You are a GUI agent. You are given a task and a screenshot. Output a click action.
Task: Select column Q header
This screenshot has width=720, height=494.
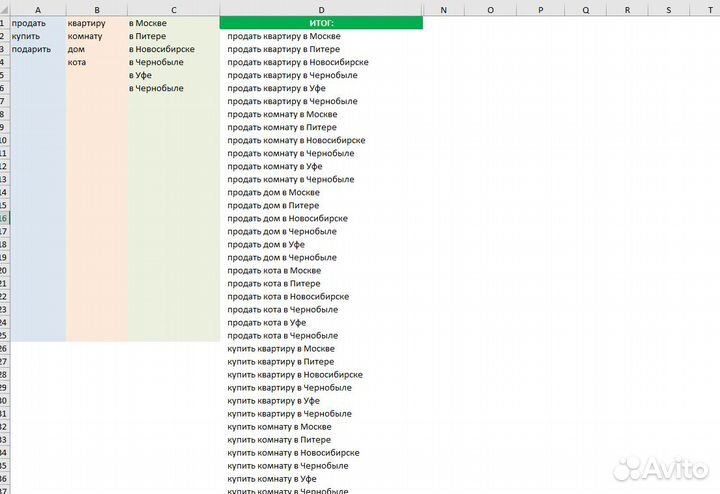[585, 10]
